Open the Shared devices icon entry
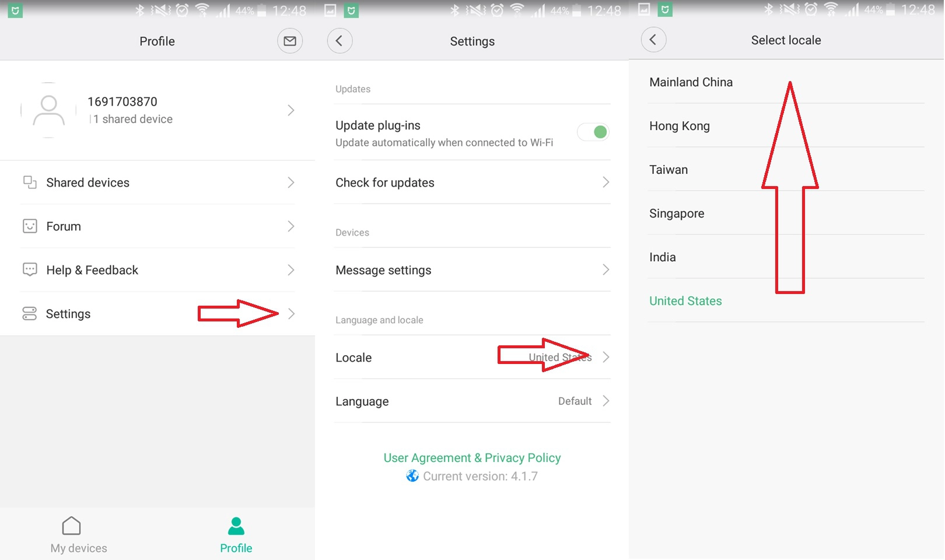This screenshot has height=560, width=945. (30, 182)
